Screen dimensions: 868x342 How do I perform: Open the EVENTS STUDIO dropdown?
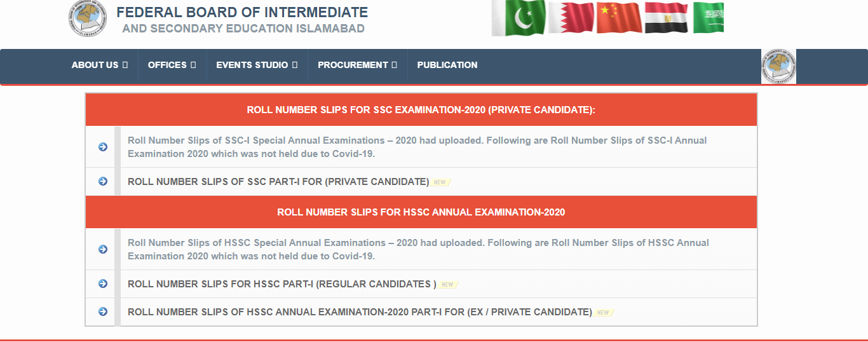coord(257,65)
